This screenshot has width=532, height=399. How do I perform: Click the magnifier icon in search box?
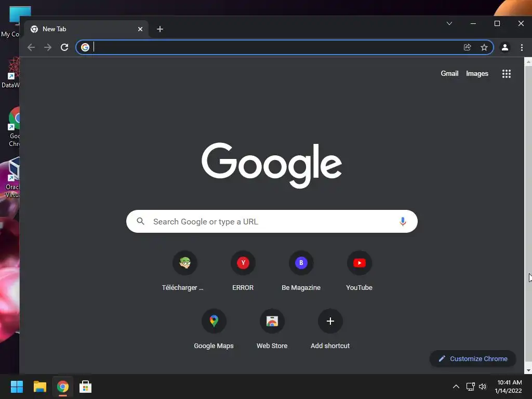[x=140, y=221]
